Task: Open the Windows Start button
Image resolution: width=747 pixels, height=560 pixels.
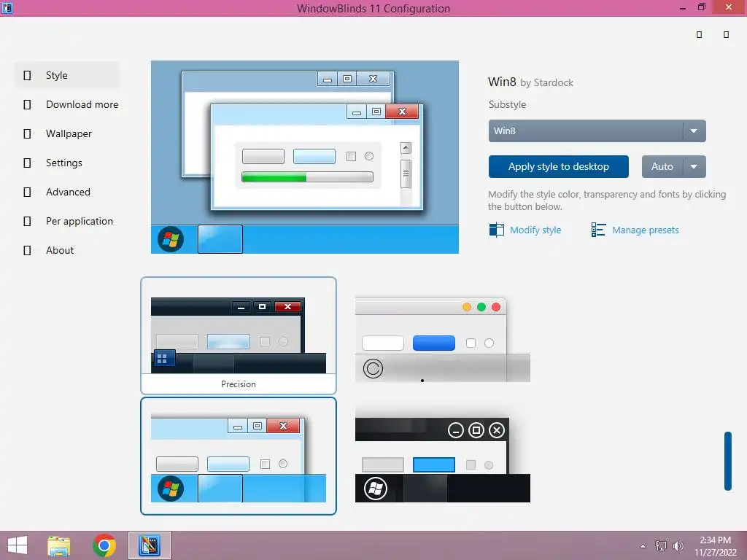Action: pos(18,545)
